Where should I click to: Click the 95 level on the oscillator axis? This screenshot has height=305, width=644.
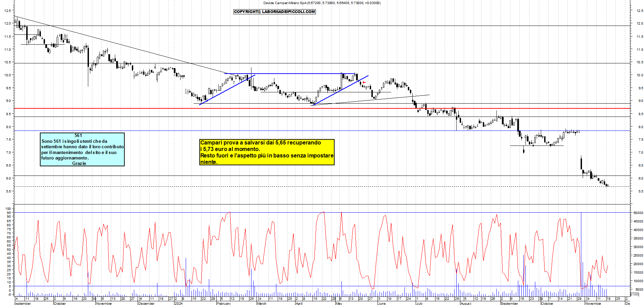point(9,213)
